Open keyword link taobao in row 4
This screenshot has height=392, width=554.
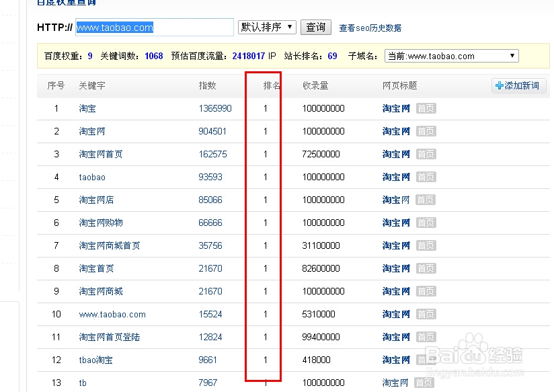coord(92,177)
